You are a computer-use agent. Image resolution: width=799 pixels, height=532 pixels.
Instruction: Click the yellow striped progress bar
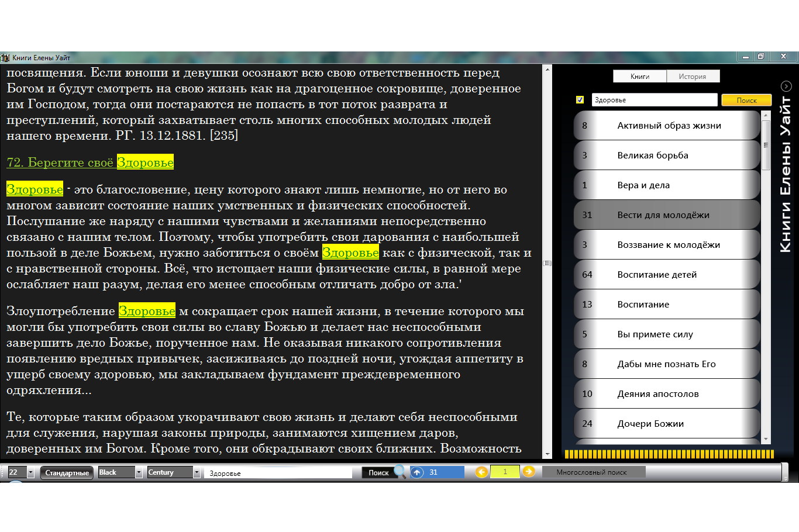669,454
